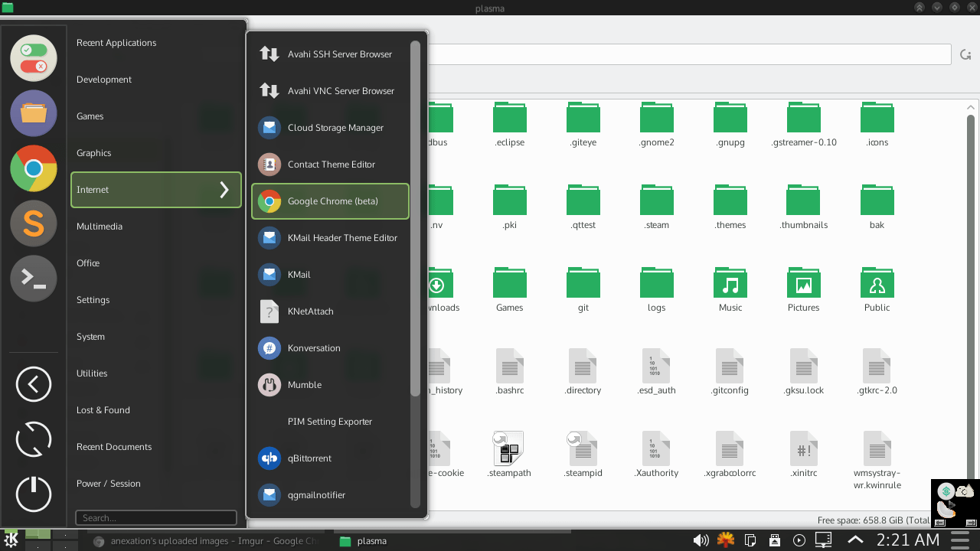Open System Settings from the favorites toggle icon
The height and width of the screenshot is (551, 980).
tap(34, 58)
